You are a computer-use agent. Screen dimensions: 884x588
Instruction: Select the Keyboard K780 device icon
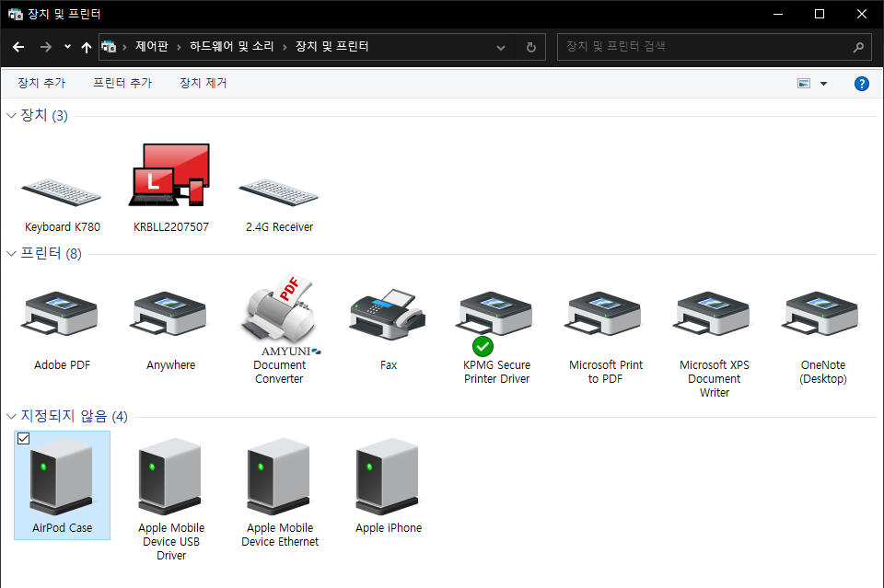(62, 191)
